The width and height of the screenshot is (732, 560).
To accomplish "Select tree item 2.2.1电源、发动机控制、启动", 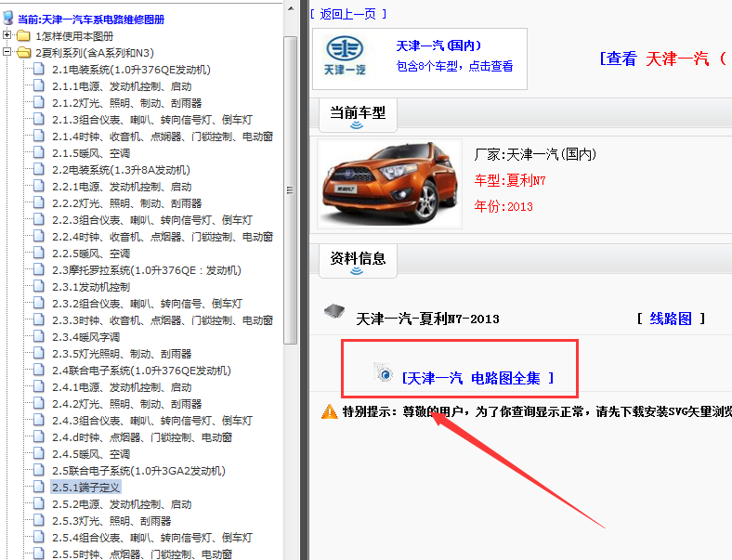I will (122, 187).
